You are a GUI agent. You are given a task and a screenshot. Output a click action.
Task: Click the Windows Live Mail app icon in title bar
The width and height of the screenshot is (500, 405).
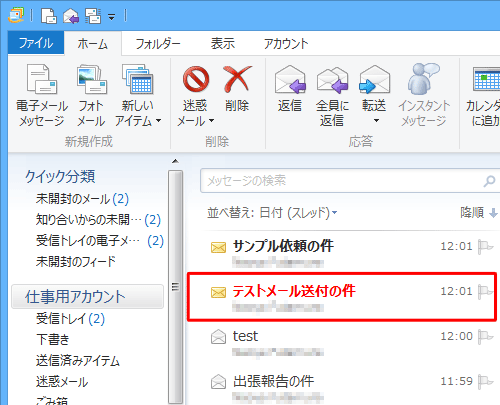pos(16,15)
